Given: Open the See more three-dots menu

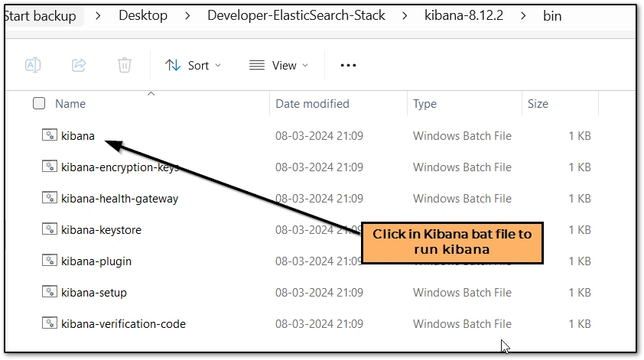Looking at the screenshot, I should tap(348, 65).
